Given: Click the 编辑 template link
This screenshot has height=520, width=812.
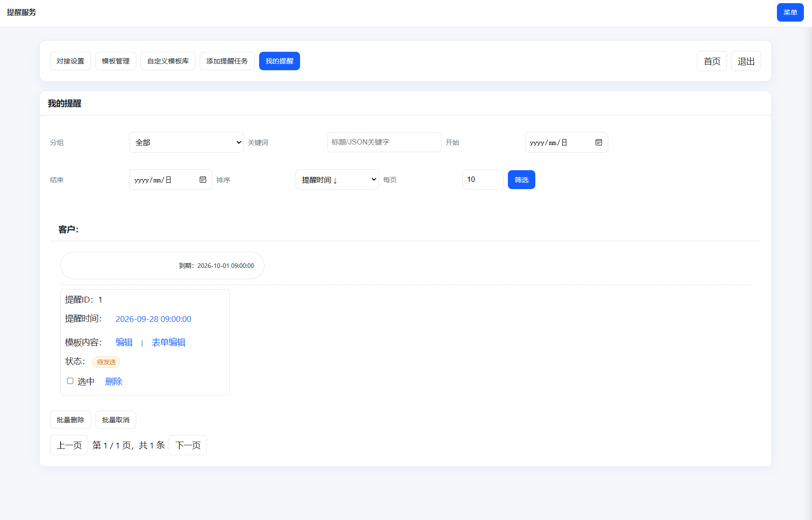Looking at the screenshot, I should tap(124, 342).
